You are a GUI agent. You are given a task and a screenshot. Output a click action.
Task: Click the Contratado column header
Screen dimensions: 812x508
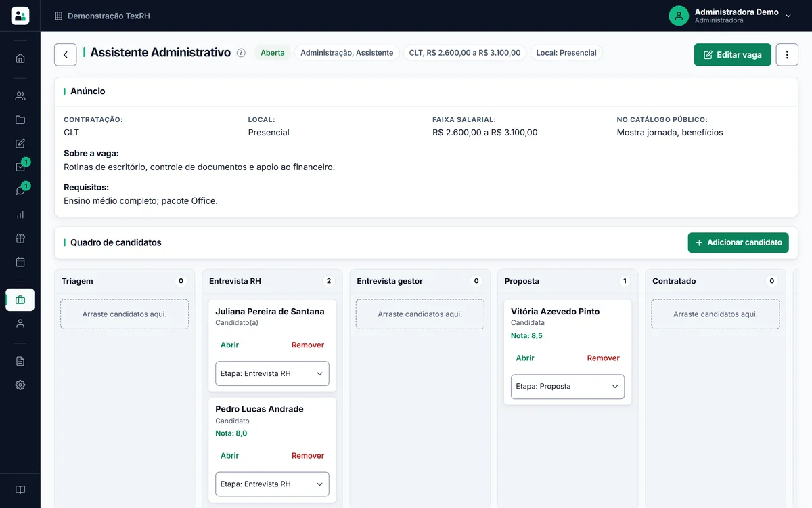pyautogui.click(x=674, y=281)
